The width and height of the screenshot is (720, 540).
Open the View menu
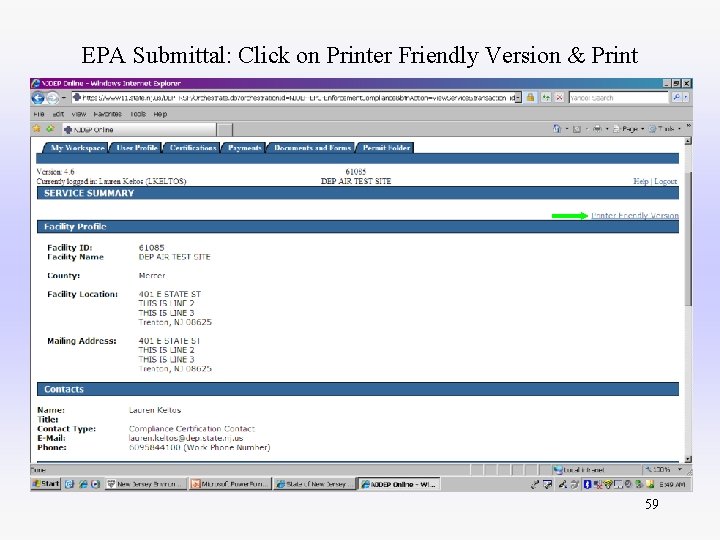point(79,114)
